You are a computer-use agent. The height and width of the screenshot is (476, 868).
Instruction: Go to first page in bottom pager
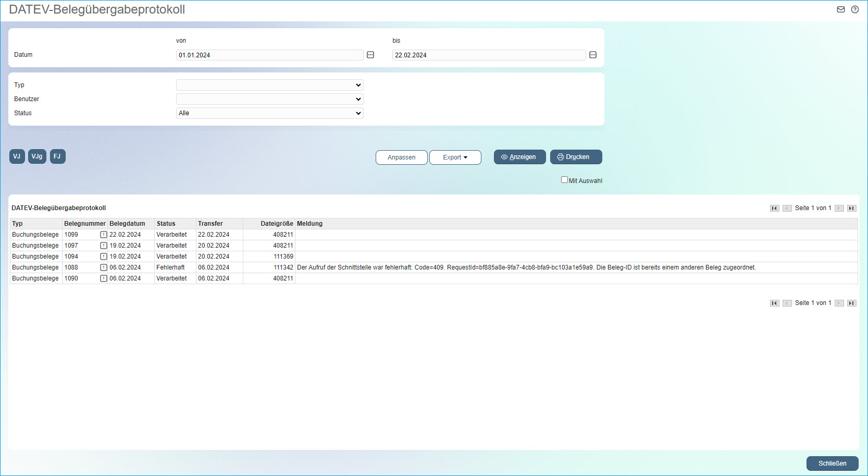[x=775, y=303]
